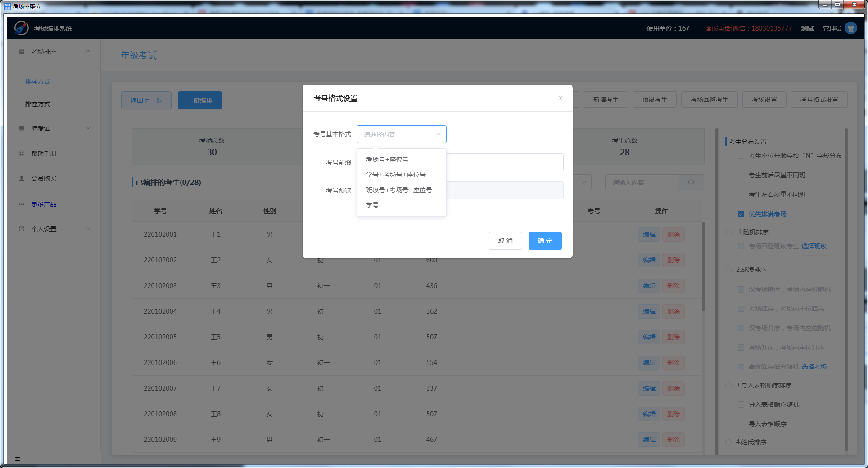The width and height of the screenshot is (868, 468).
Task: Open 帮助手册 sidebar item
Action: 44,153
